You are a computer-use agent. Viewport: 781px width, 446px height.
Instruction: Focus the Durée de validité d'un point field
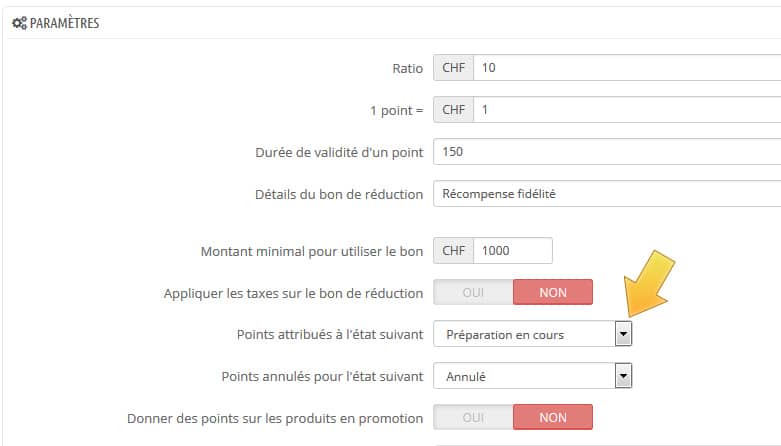tap(607, 151)
